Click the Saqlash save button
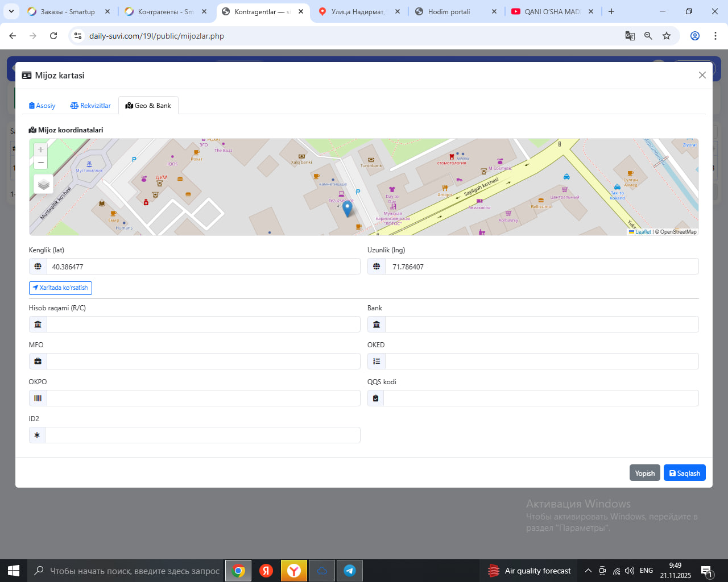The image size is (728, 582). point(684,473)
